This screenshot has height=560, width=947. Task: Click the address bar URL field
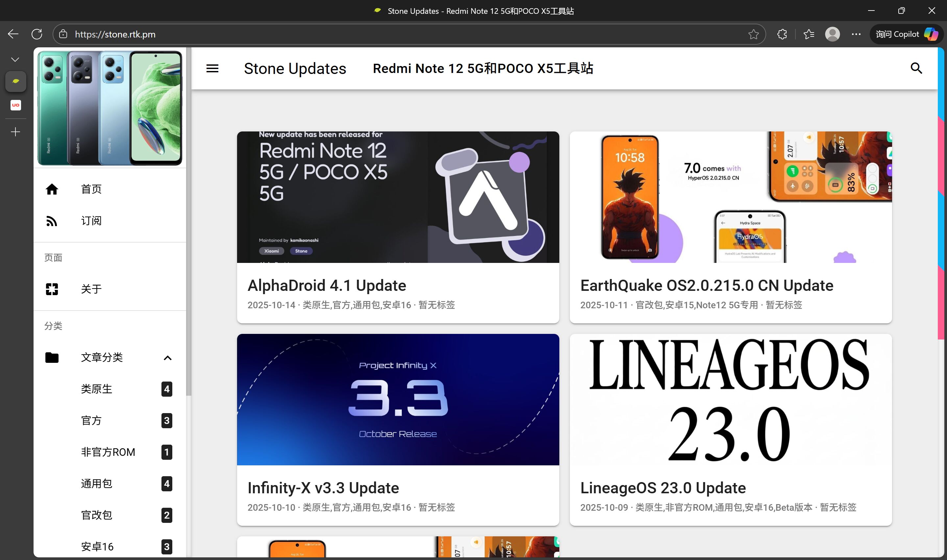(x=377, y=34)
